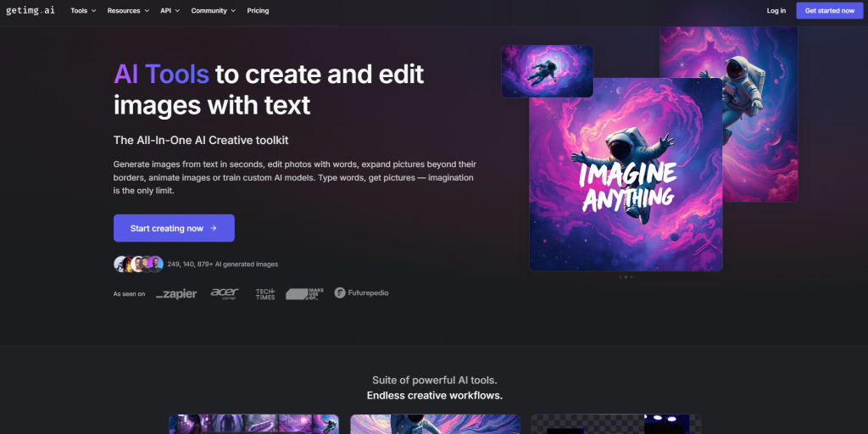Open the Resources dropdown menu
868x434 pixels.
(128, 11)
